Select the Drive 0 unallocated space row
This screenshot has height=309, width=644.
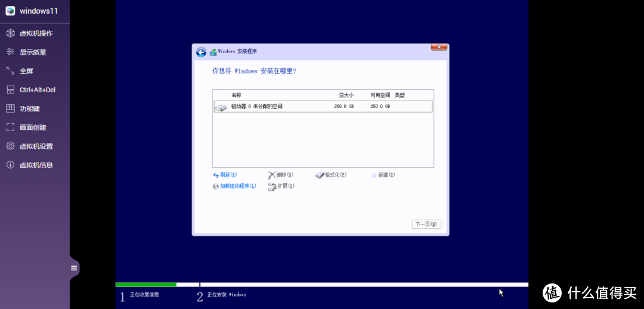(x=323, y=107)
